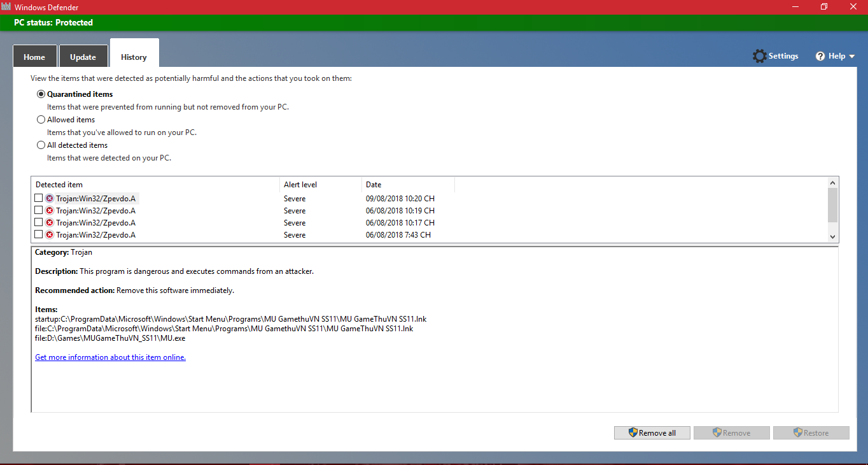Click red threat icon of 06/08/2018 10:17 entry
The image size is (868, 465).
(50, 223)
